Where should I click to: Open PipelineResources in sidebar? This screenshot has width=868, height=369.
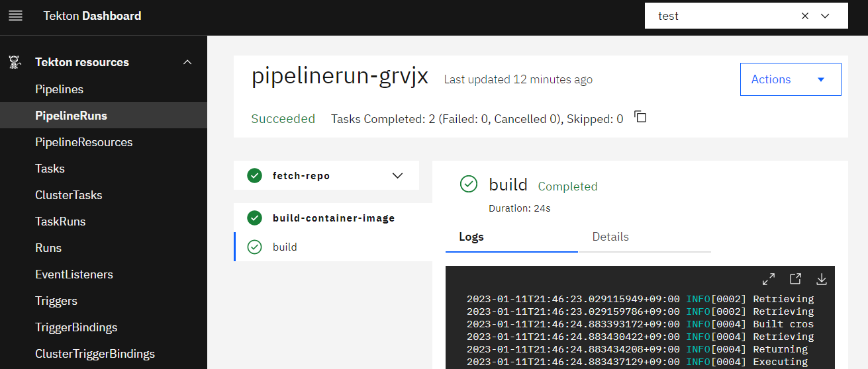103,142
